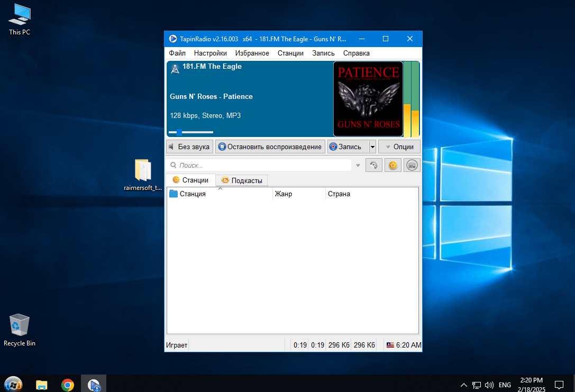
Task: Open the Станции menu in the menu bar
Action: pos(290,53)
